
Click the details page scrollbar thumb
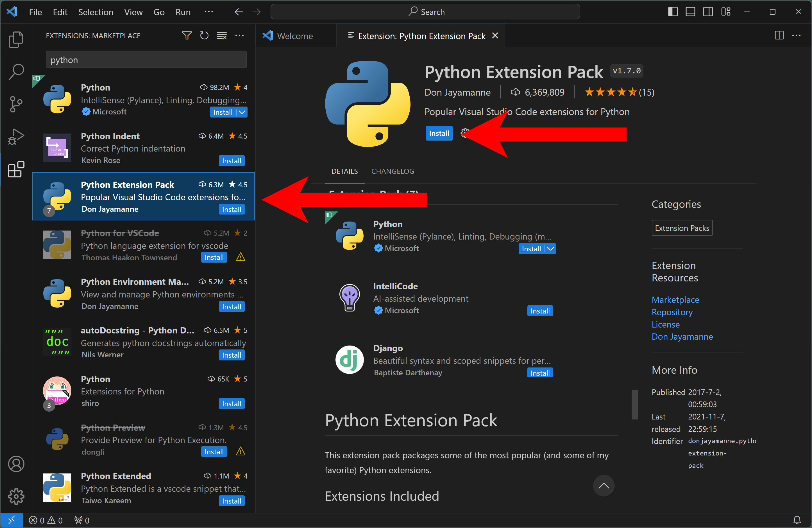pyautogui.click(x=635, y=405)
